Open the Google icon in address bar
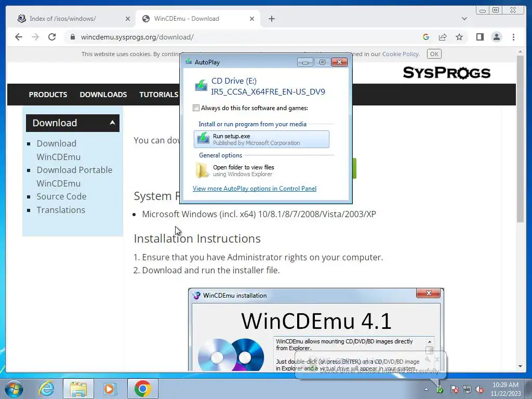532x399 pixels. tap(426, 37)
